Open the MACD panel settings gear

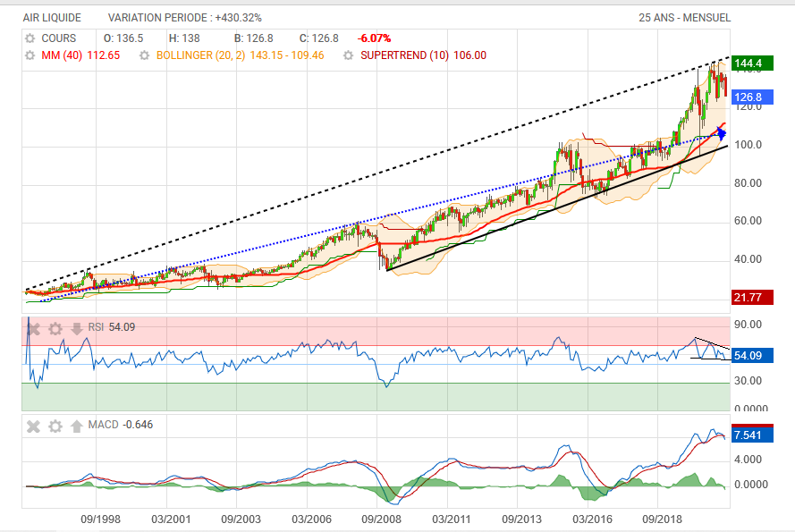click(x=55, y=426)
